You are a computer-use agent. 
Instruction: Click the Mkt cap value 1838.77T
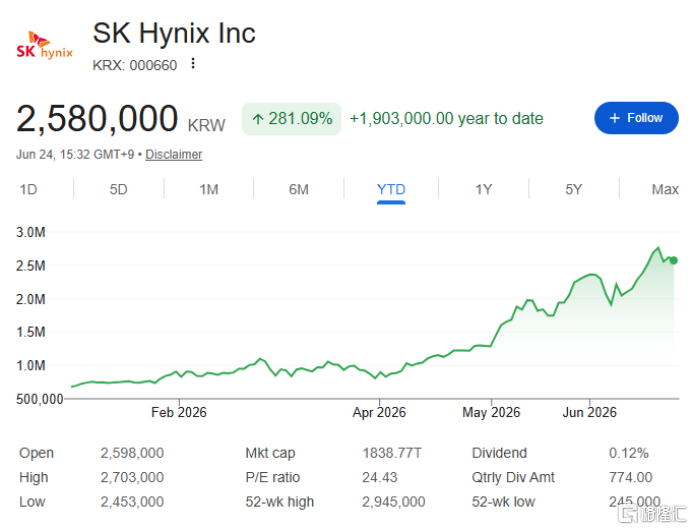392,453
